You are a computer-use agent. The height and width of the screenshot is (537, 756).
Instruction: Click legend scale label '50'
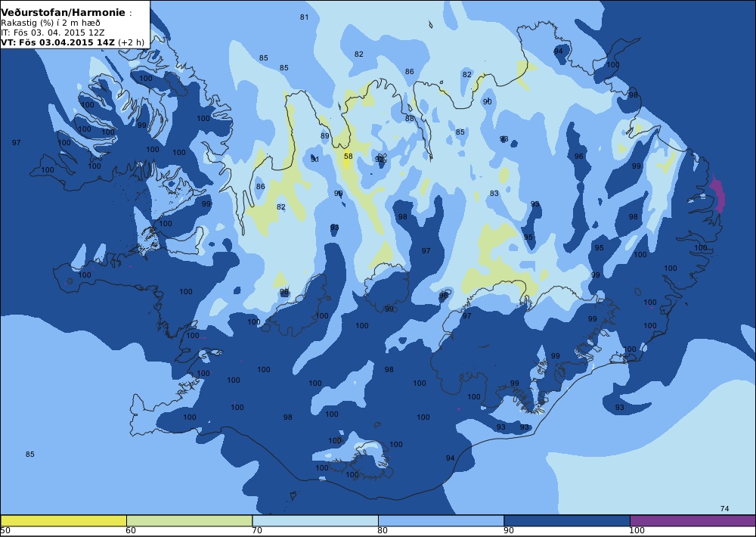coord(6,531)
